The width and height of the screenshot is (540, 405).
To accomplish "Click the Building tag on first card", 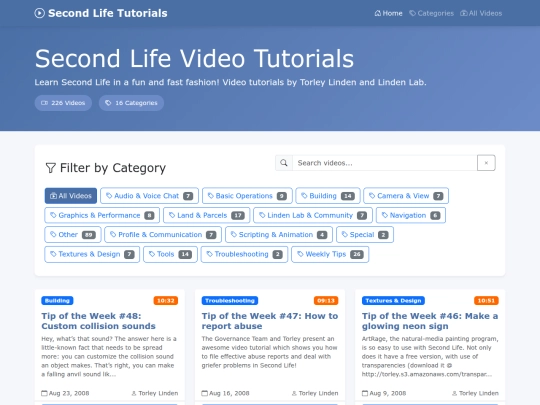I will pos(57,301).
